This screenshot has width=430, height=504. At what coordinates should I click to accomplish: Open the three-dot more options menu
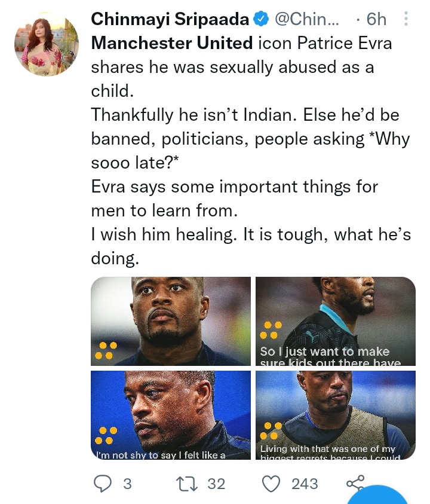[406, 19]
